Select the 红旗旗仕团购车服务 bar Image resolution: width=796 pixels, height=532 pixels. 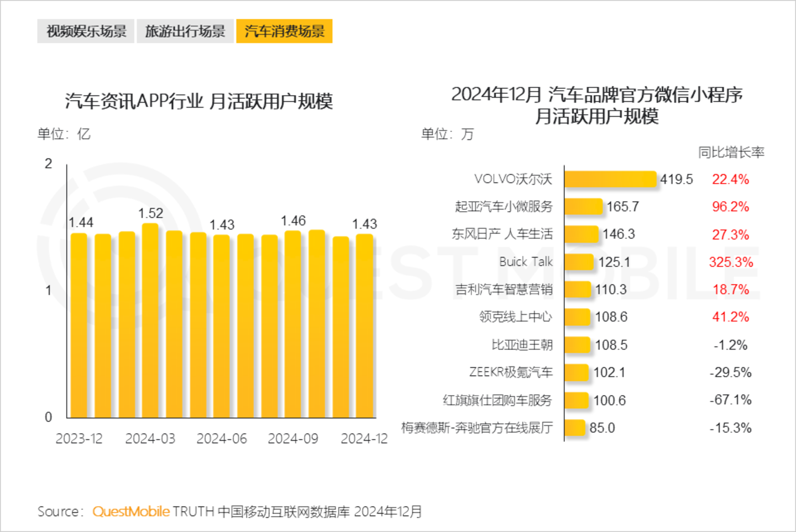pos(577,400)
